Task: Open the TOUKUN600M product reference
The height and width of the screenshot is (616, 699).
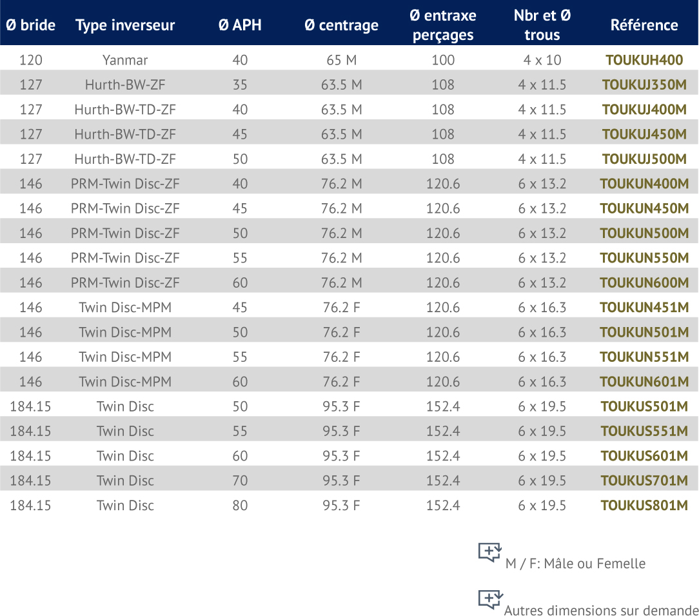Action: pos(644,283)
